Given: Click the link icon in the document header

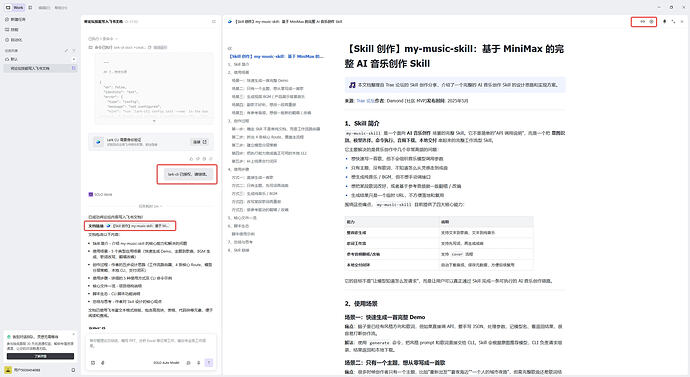Looking at the screenshot, I should [x=642, y=21].
